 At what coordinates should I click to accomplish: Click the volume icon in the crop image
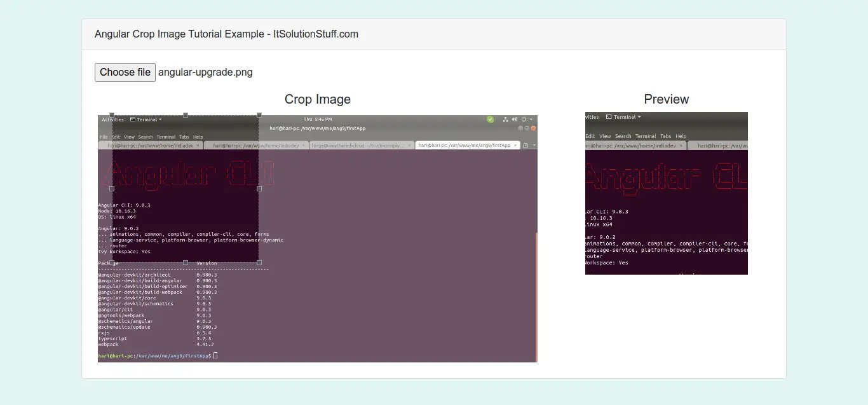[x=515, y=119]
